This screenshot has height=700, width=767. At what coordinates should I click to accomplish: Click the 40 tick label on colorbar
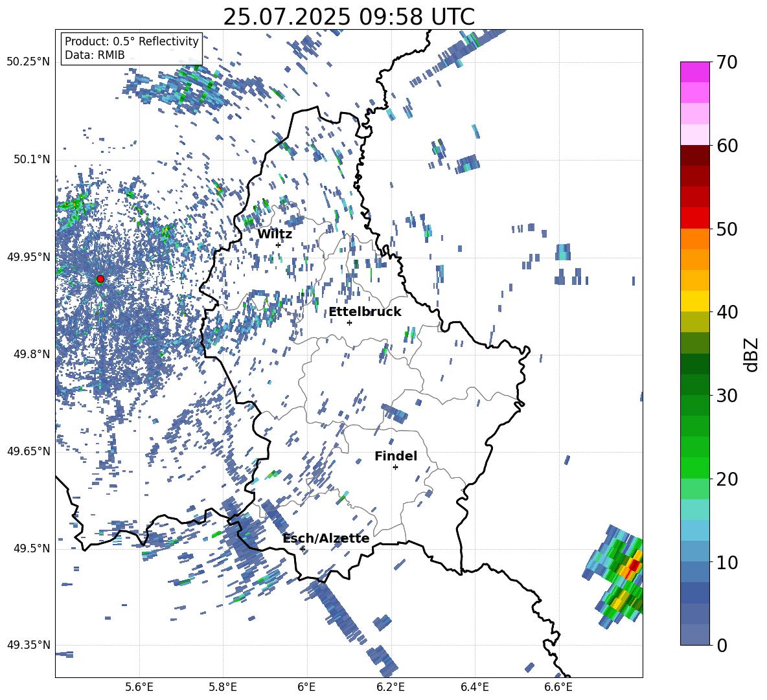tap(727, 312)
